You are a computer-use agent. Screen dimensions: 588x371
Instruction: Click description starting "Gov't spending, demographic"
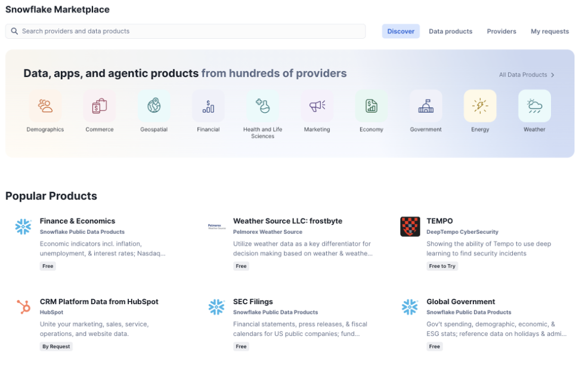pos(497,329)
